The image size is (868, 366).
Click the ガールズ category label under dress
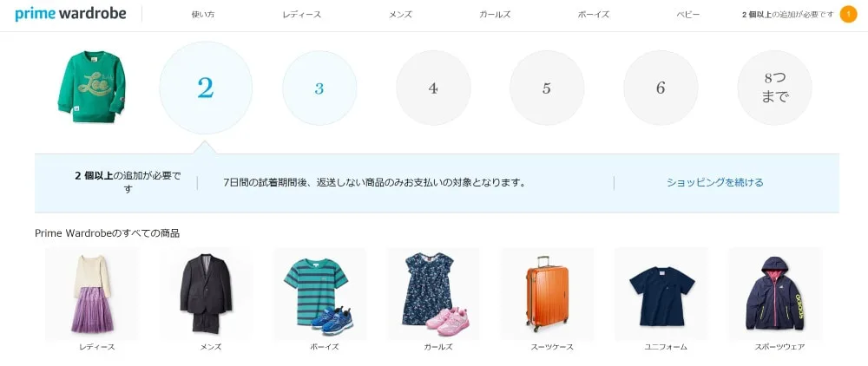click(437, 347)
